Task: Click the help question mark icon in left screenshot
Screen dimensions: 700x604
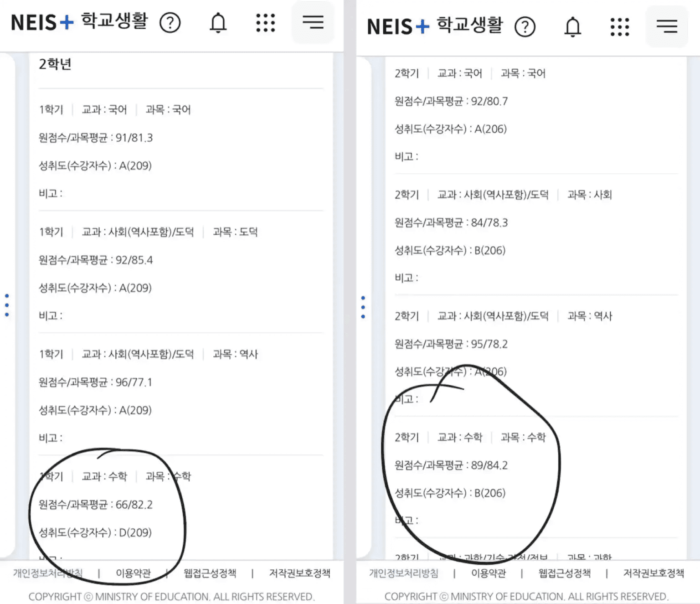Action: (x=170, y=22)
